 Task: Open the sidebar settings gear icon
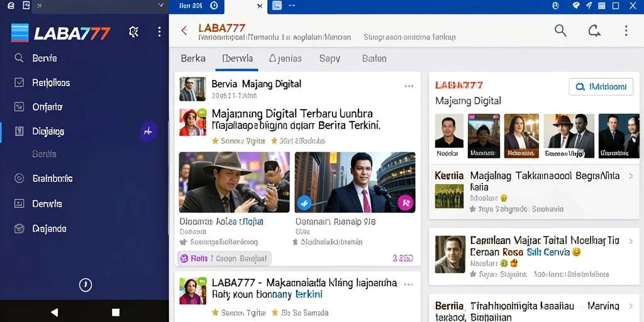tap(133, 31)
